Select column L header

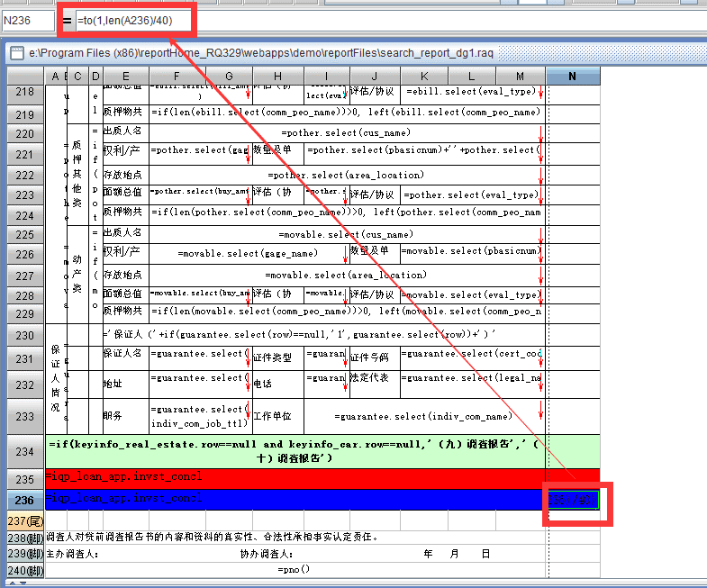point(472,77)
